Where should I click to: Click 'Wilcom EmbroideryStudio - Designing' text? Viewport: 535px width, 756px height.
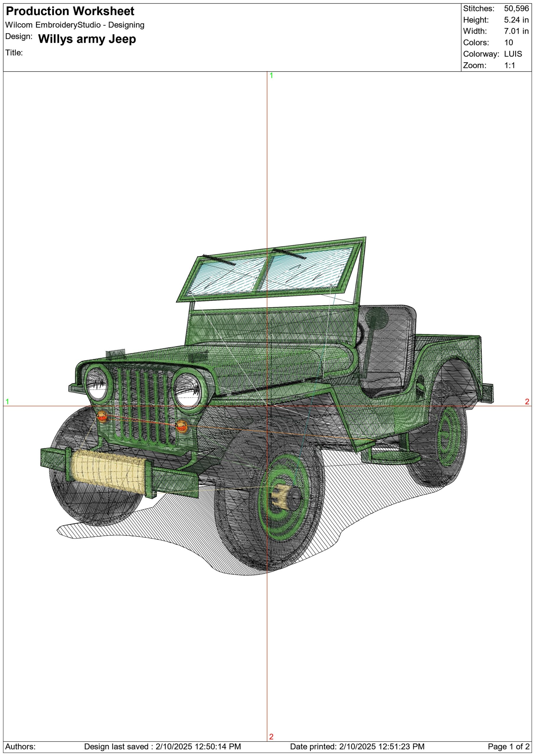pyautogui.click(x=75, y=25)
